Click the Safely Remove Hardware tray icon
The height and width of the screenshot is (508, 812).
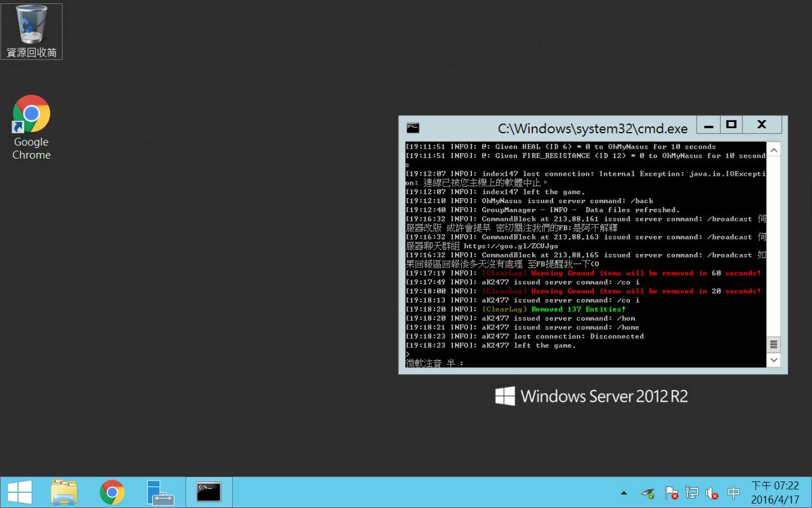[648, 493]
